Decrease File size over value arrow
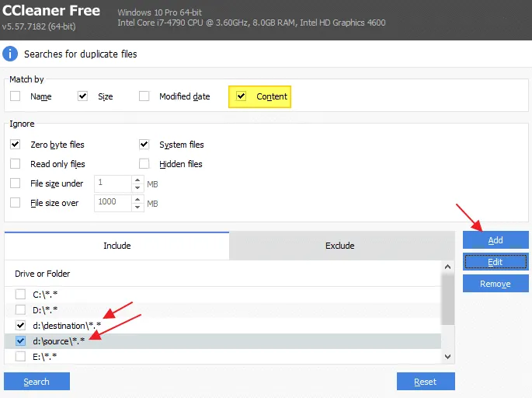 137,207
